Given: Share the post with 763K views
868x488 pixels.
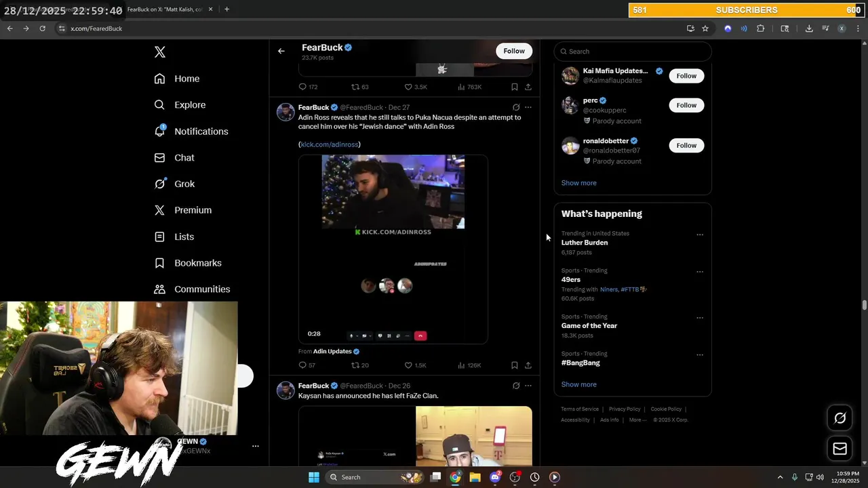Looking at the screenshot, I should coord(528,87).
